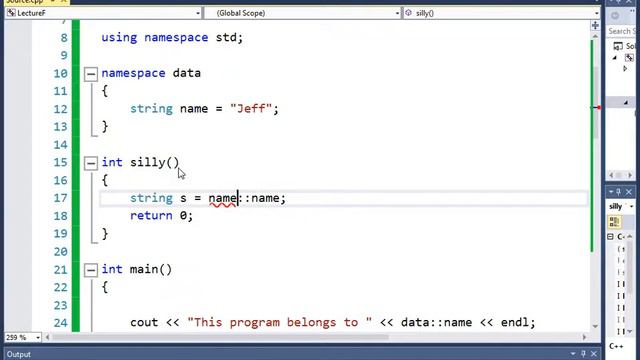Click the horizontal scrollbar right arrow
The width and height of the screenshot is (640, 360).
[x=584, y=337]
